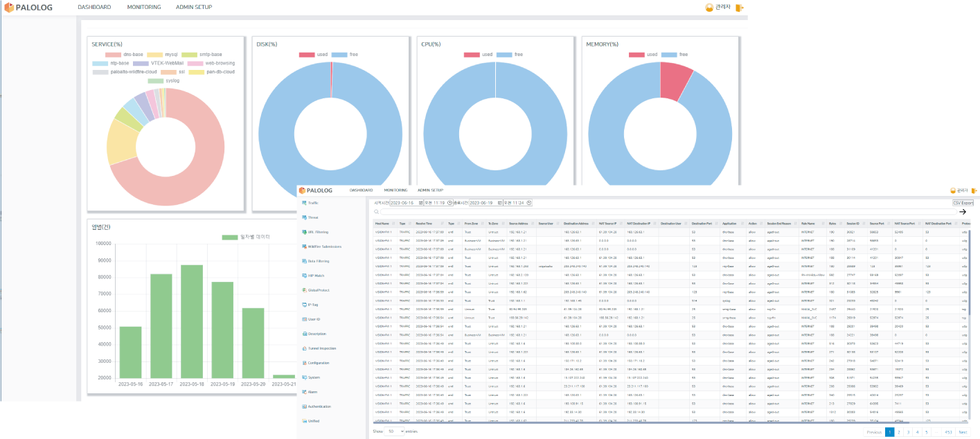The image size is (980, 439).
Task: Select Authentication in the log sidebar
Action: (x=319, y=406)
